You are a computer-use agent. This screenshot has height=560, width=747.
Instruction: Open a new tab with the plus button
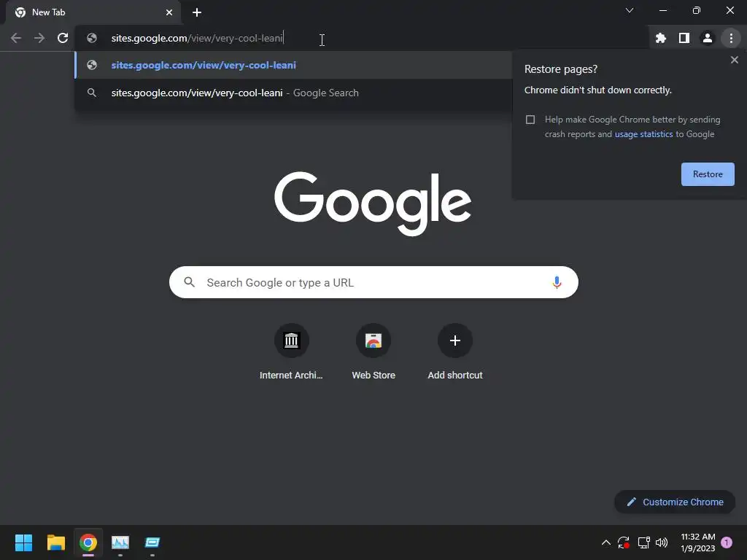pyautogui.click(x=197, y=12)
